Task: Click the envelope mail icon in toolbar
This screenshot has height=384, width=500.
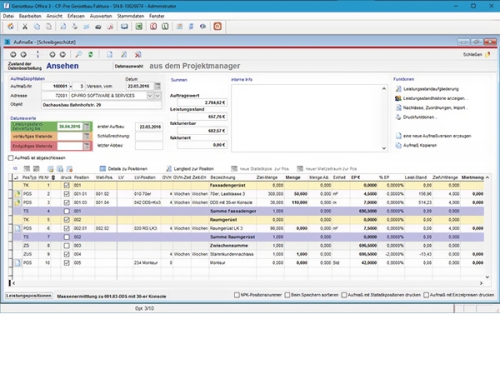Action: 86,27
